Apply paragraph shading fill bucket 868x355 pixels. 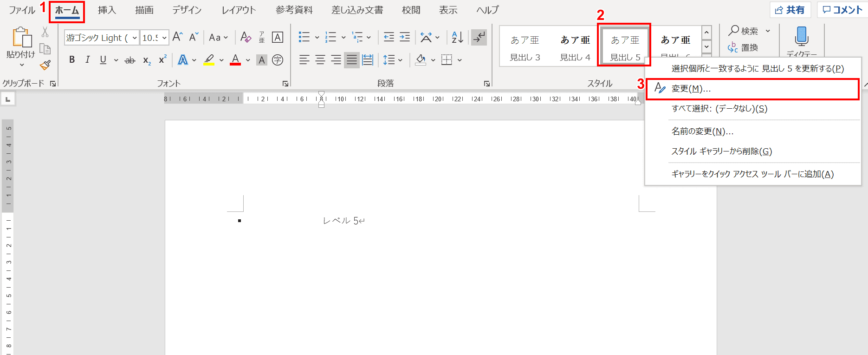pos(421,59)
